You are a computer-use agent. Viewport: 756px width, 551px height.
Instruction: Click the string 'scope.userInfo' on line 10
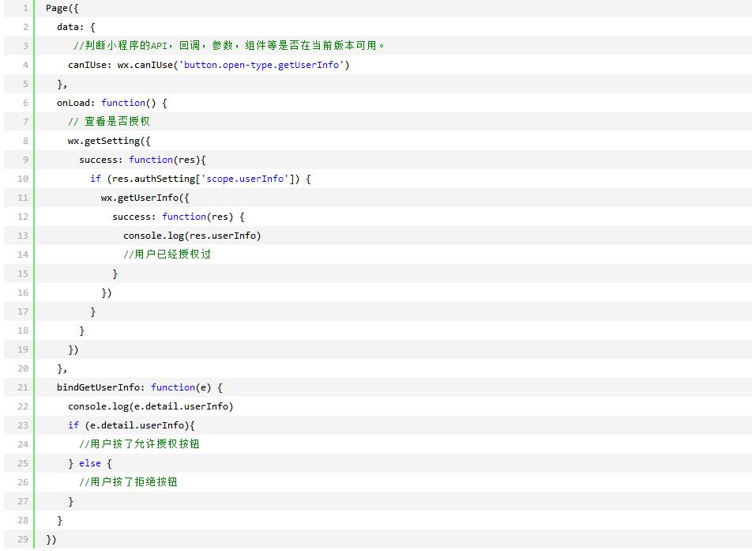(x=245, y=179)
